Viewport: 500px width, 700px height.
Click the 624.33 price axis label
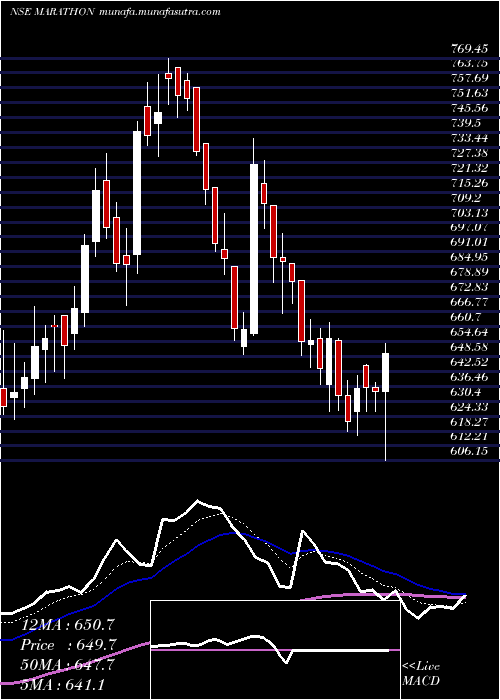coord(469,407)
